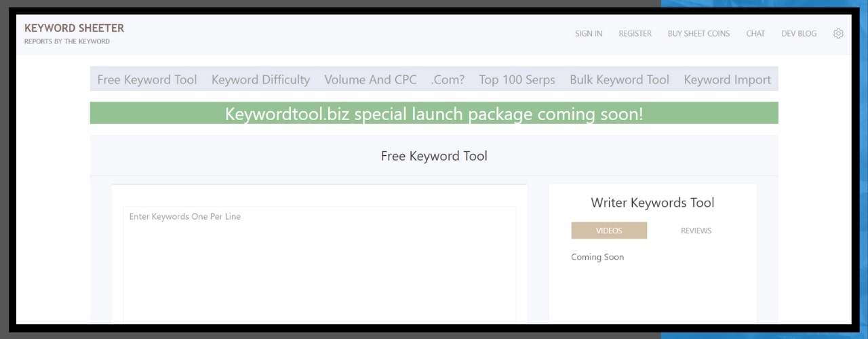The width and height of the screenshot is (868, 339).
Task: Select the Videos tab button
Action: click(x=609, y=231)
